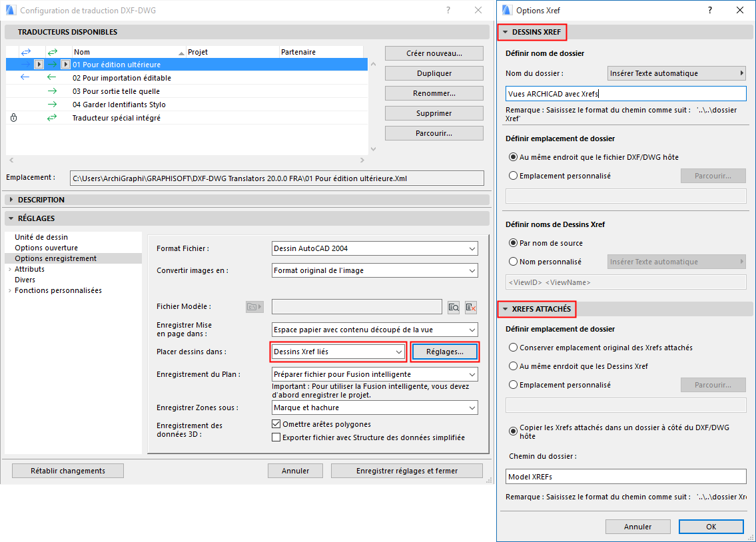
Task: Click the template file browse folder icon
Action: 254,306
